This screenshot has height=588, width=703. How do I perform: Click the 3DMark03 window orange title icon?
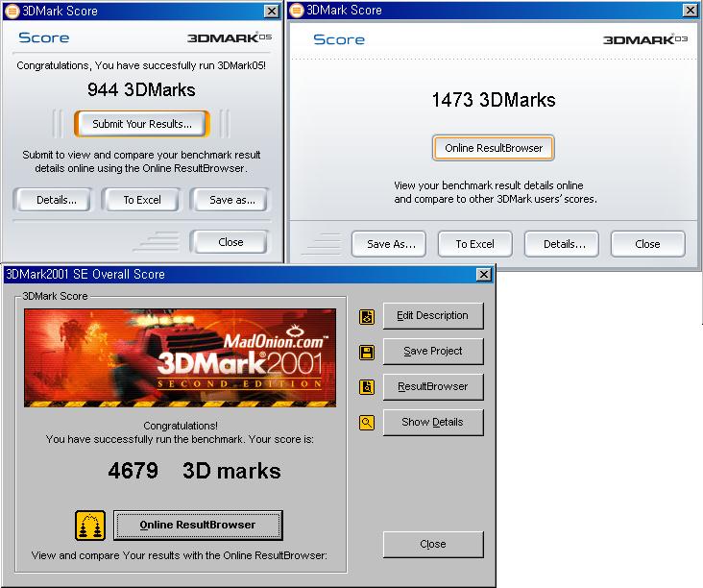tap(297, 10)
